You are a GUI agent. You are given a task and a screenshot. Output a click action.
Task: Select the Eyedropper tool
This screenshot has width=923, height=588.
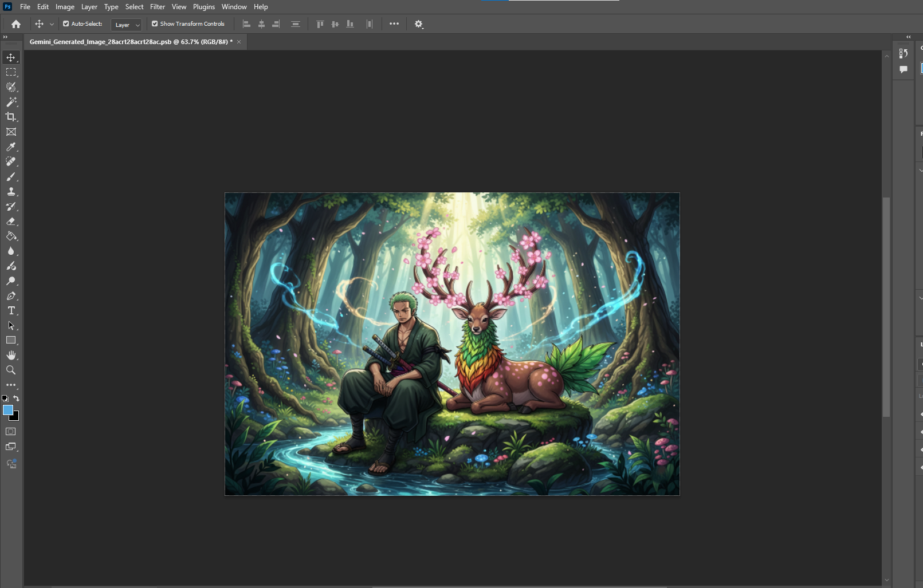11,147
